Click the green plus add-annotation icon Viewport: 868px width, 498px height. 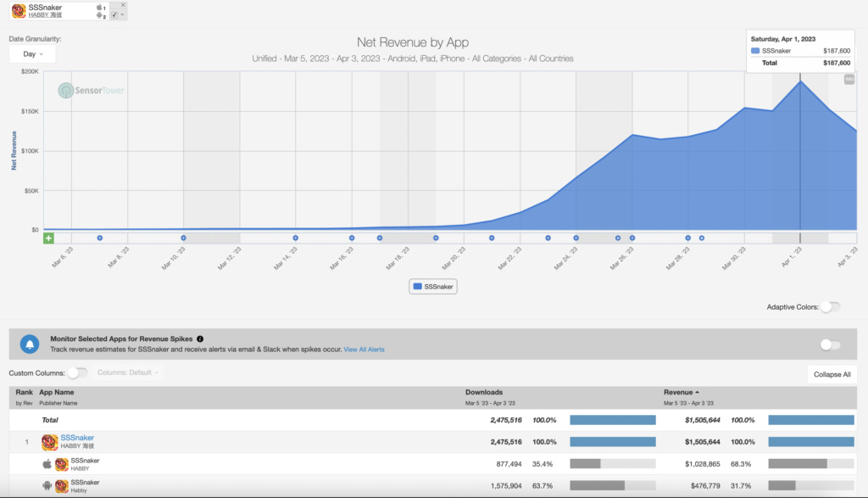[x=48, y=238]
